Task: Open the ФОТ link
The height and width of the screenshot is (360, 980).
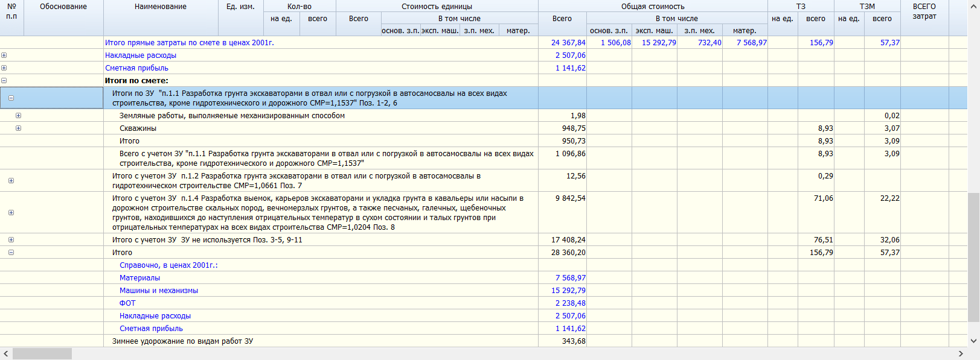Action: (x=127, y=303)
